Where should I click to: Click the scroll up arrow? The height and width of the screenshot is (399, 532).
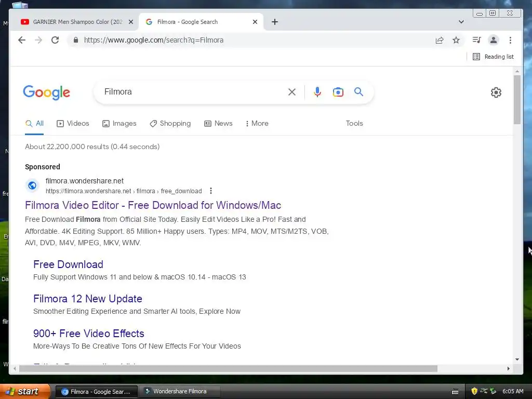coord(517,71)
